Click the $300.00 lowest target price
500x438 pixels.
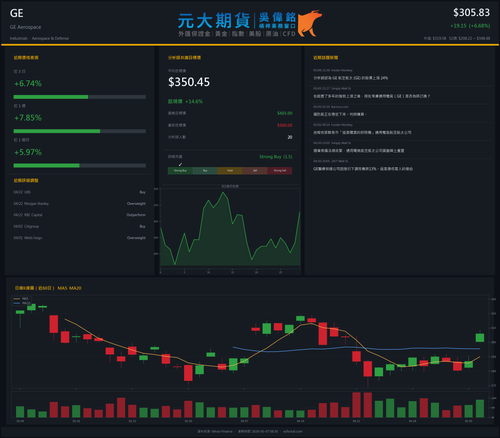point(285,125)
